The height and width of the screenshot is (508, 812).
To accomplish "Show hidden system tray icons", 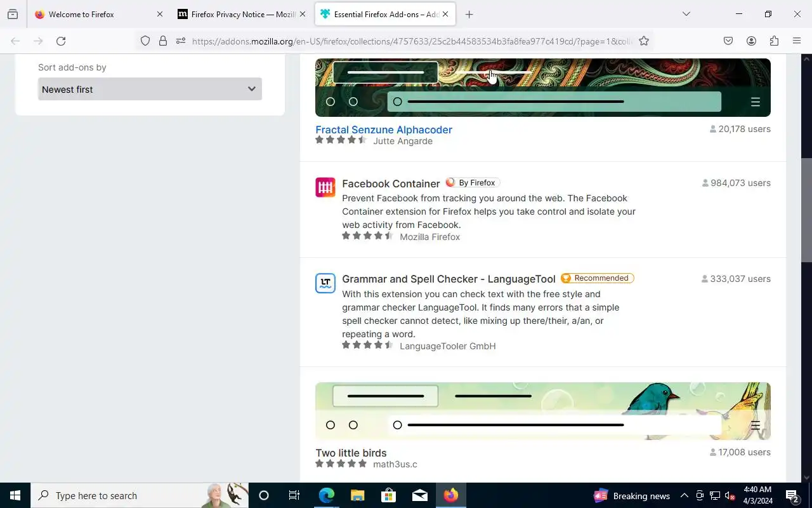I will click(684, 495).
